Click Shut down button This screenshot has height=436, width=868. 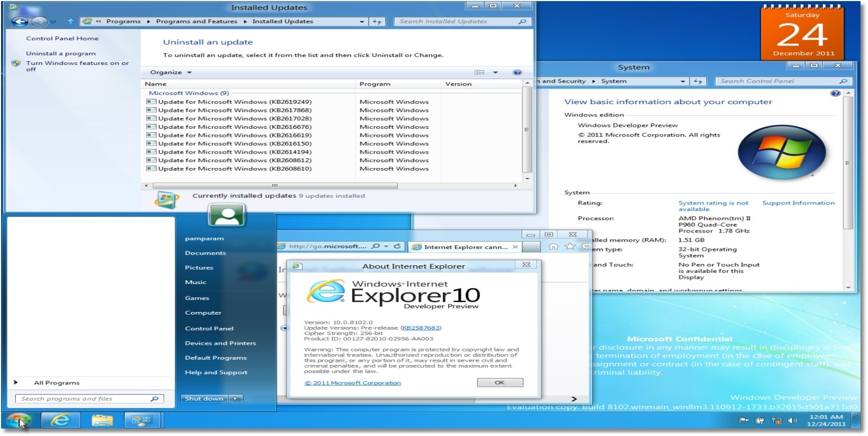click(x=205, y=399)
